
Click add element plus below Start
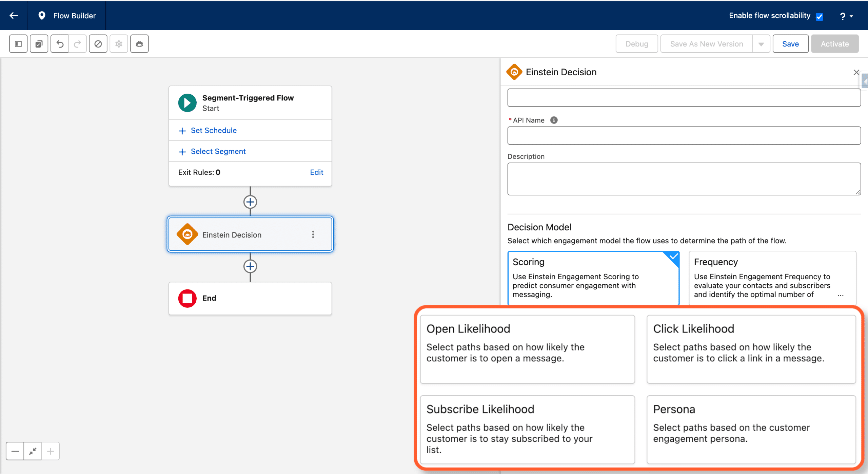click(x=250, y=202)
